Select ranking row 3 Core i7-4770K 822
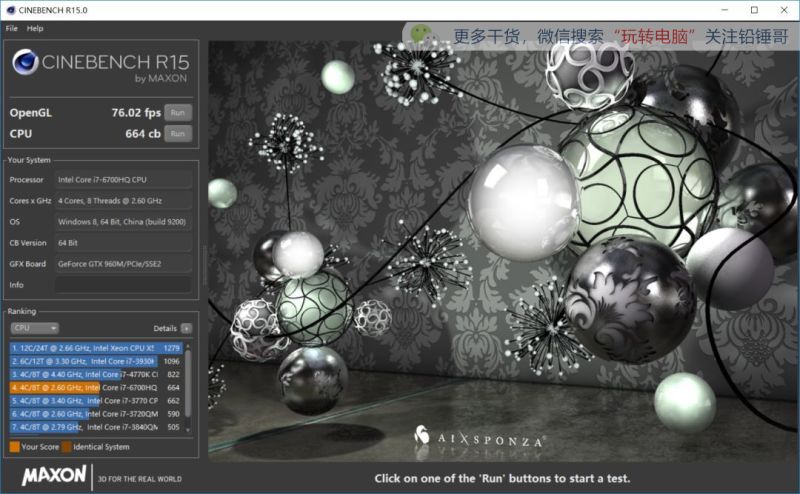The width and height of the screenshot is (800, 494). (96, 375)
